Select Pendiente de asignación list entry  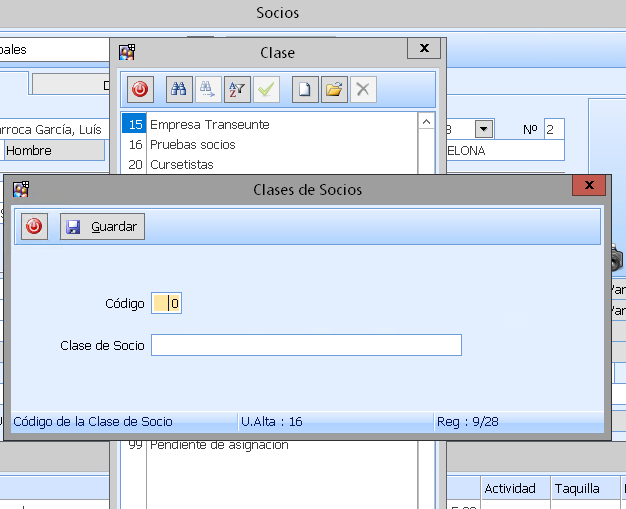pyautogui.click(x=218, y=446)
